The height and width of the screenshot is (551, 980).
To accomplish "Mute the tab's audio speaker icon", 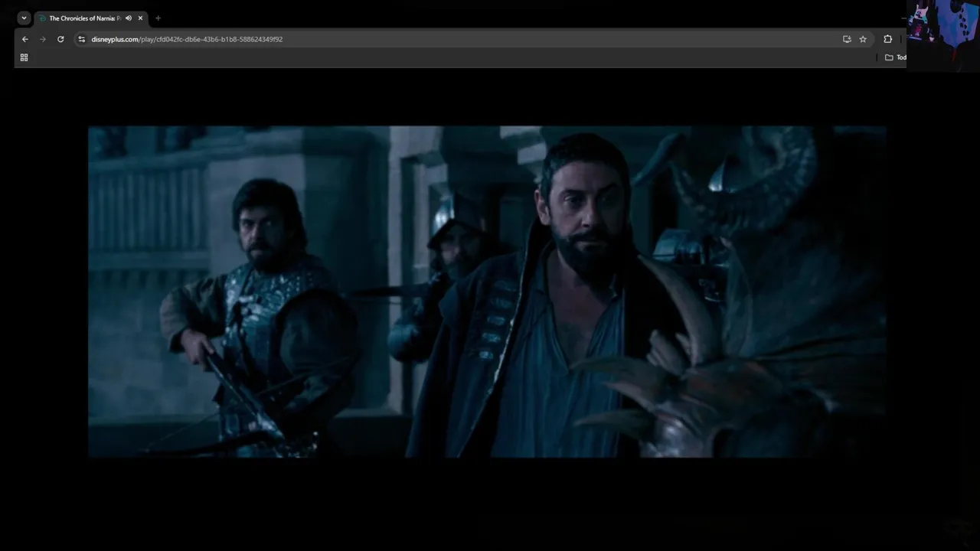I will pyautogui.click(x=129, y=18).
